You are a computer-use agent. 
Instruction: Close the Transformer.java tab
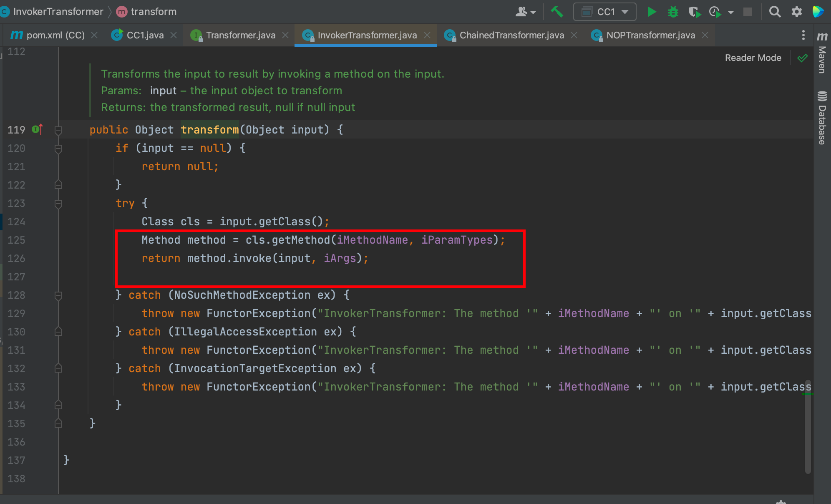(x=285, y=35)
